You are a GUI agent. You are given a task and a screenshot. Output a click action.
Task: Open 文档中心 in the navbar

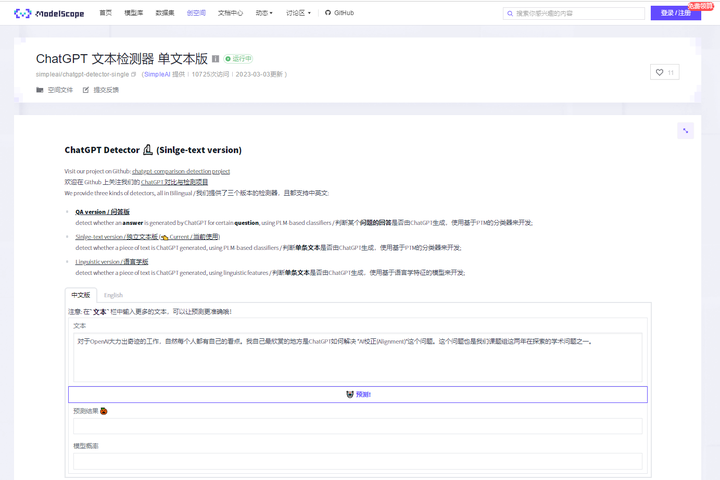tap(231, 13)
